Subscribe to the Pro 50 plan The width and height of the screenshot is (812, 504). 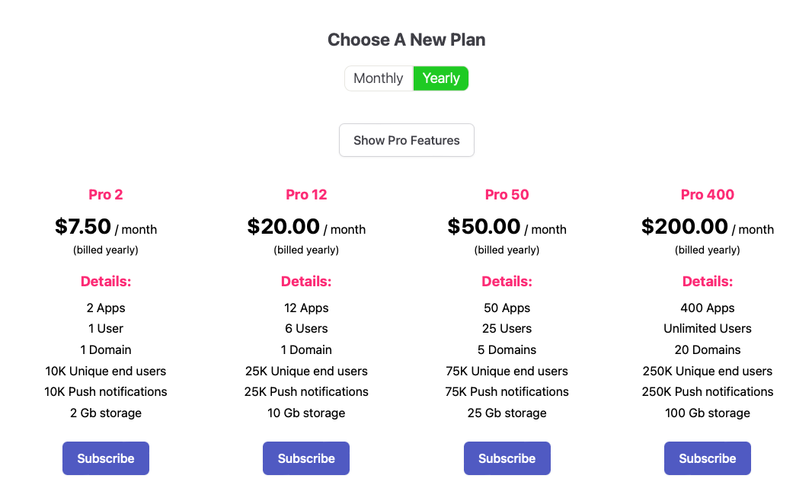(507, 458)
